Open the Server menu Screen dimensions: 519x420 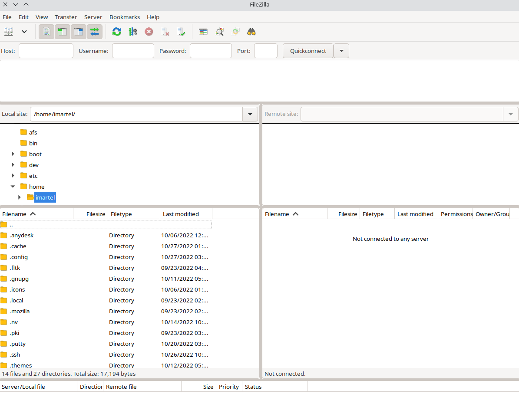(x=93, y=17)
